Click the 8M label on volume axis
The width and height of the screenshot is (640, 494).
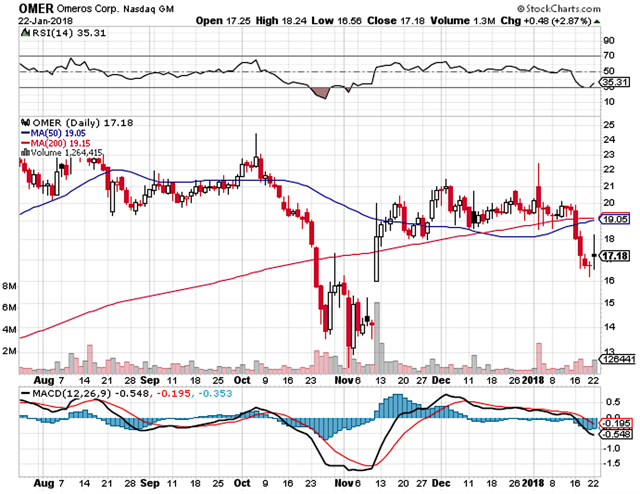[9, 286]
